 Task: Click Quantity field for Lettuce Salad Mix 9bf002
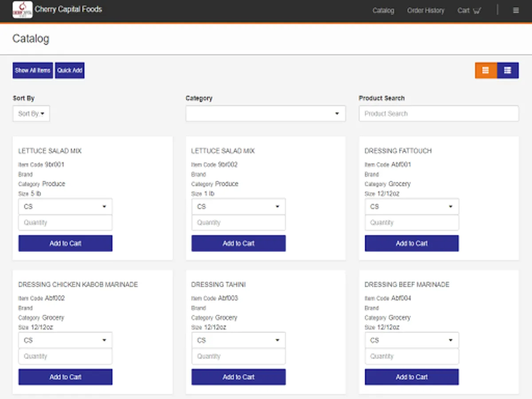pos(239,223)
